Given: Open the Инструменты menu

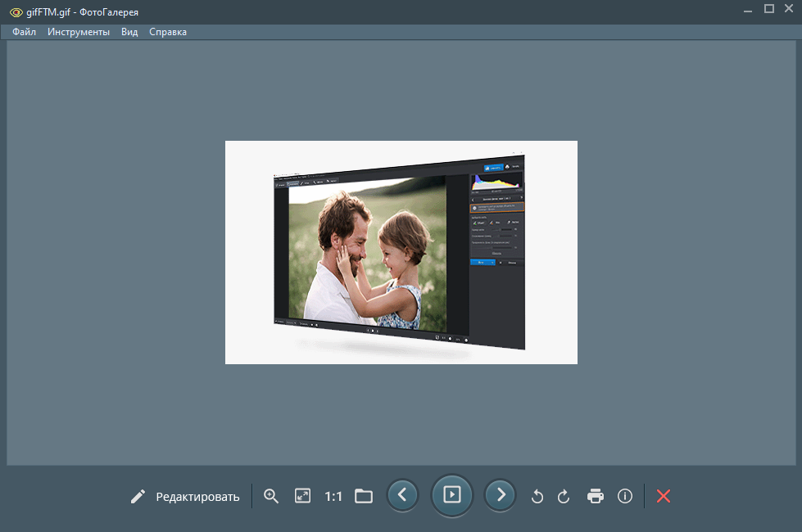Looking at the screenshot, I should (x=79, y=32).
